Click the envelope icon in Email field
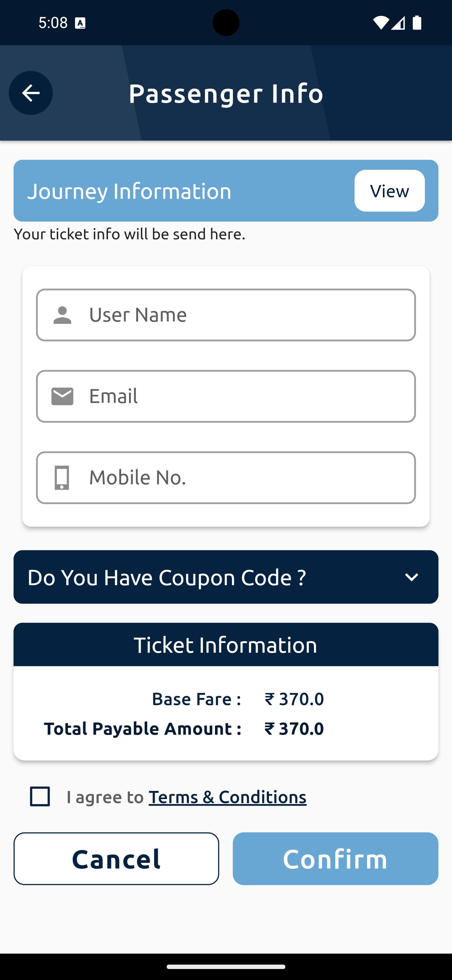The height and width of the screenshot is (980, 452). tap(62, 396)
